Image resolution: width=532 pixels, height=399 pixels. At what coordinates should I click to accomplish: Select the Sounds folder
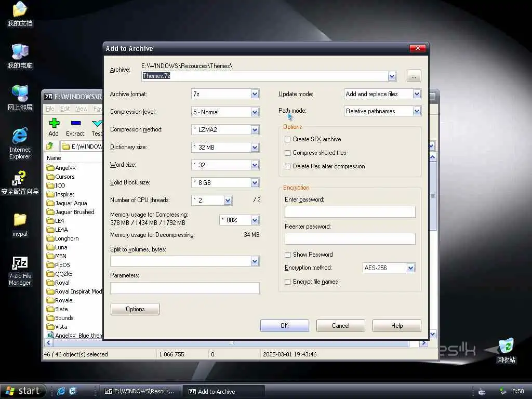pyautogui.click(x=60, y=318)
